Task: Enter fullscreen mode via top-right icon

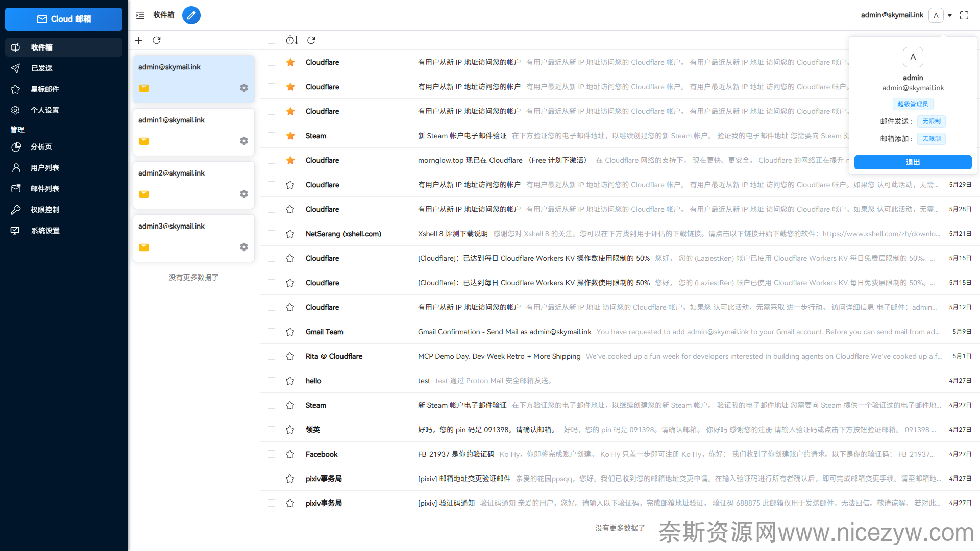Action: click(964, 15)
